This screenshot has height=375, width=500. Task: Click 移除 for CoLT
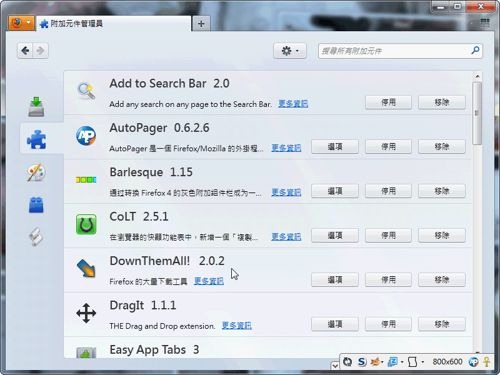tap(442, 235)
